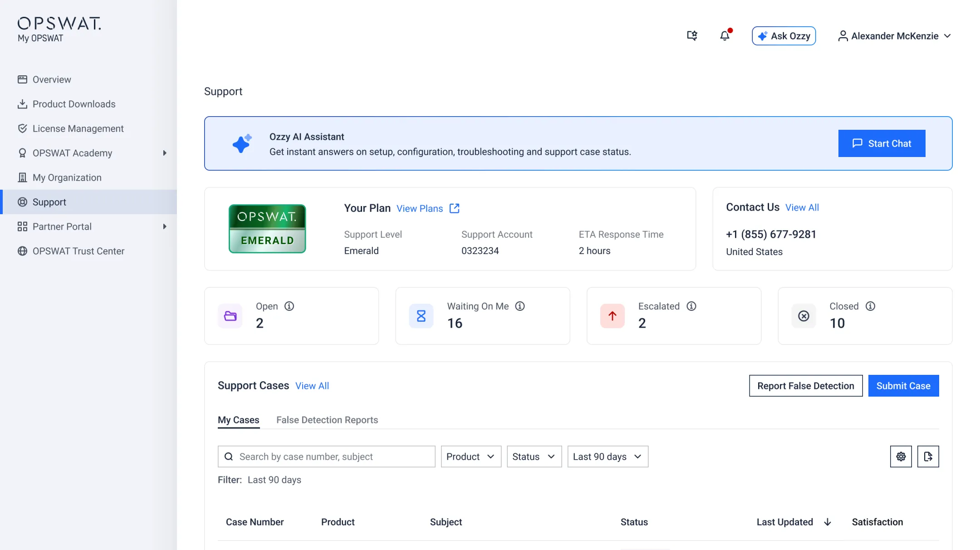Open the Product filter dropdown
Screen dimensions: 980x550
[x=470, y=457]
